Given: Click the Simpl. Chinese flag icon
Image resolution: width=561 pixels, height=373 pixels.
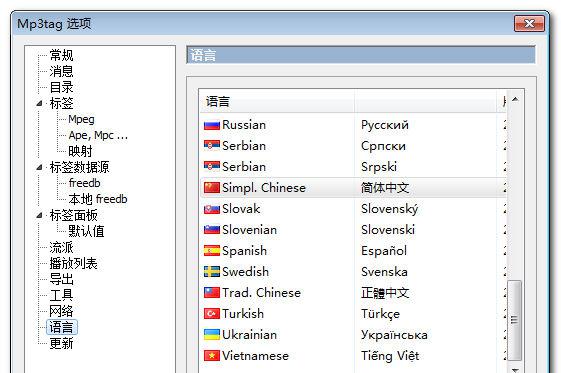Looking at the screenshot, I should pyautogui.click(x=211, y=188).
